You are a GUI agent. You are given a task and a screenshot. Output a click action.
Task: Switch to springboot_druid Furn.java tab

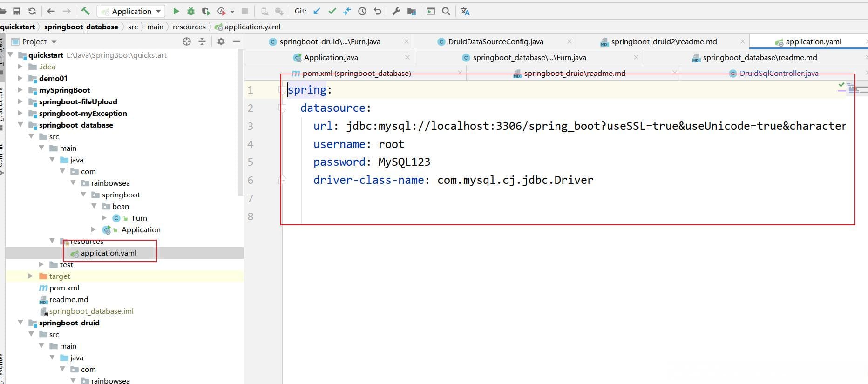coord(330,41)
